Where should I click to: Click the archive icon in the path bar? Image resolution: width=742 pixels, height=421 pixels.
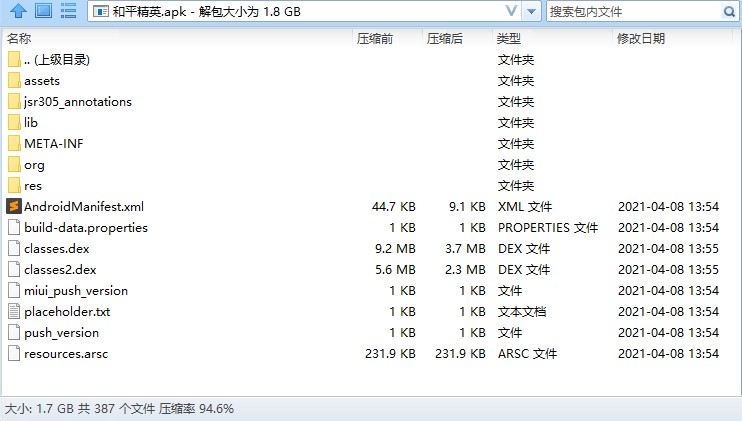pyautogui.click(x=101, y=11)
